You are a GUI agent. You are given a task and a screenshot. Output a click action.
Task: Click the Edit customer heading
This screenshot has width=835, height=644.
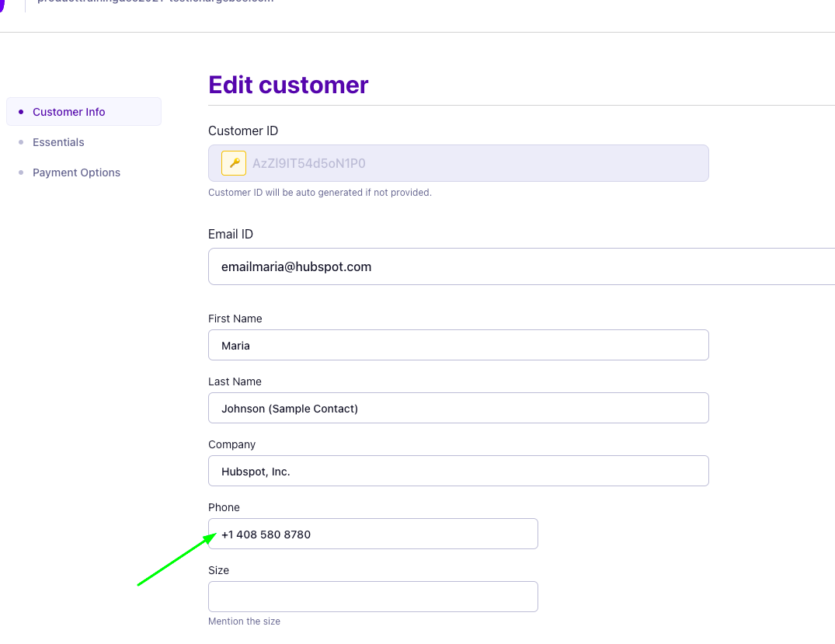point(288,85)
